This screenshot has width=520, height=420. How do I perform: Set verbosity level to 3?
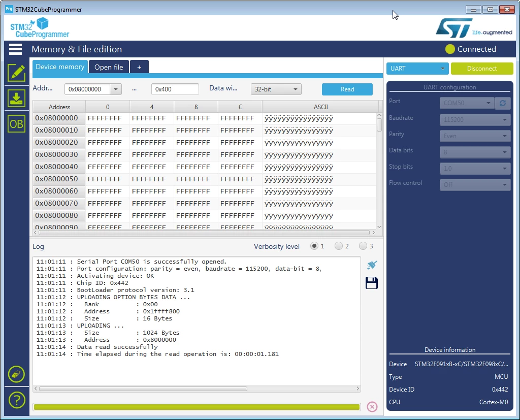pyautogui.click(x=363, y=246)
